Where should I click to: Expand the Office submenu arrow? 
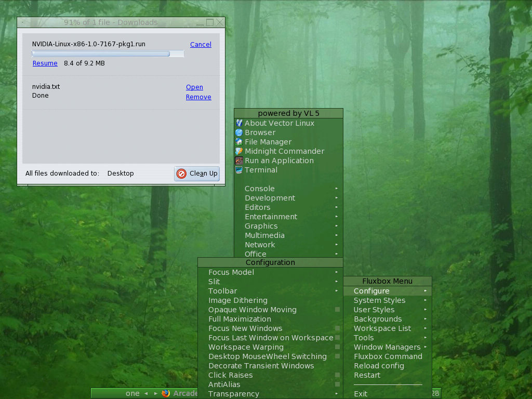[x=337, y=254]
